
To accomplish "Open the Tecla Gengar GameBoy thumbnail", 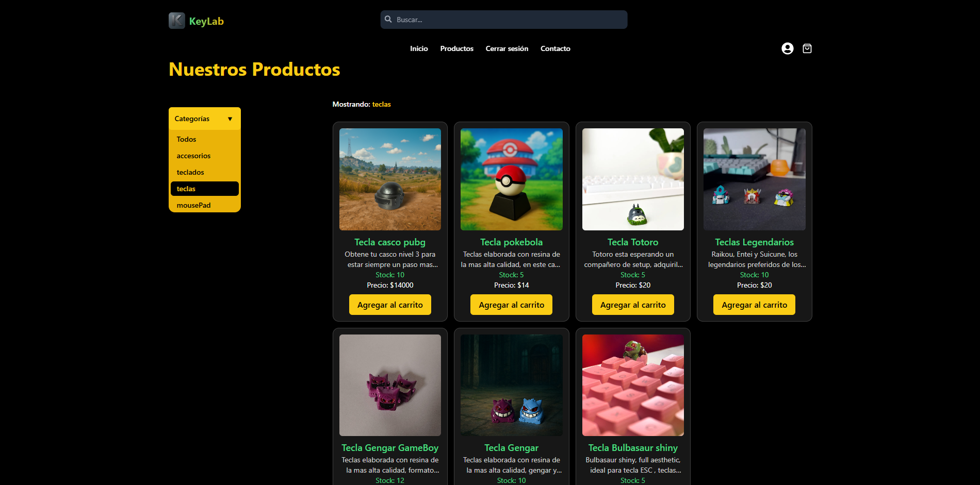I will click(390, 385).
